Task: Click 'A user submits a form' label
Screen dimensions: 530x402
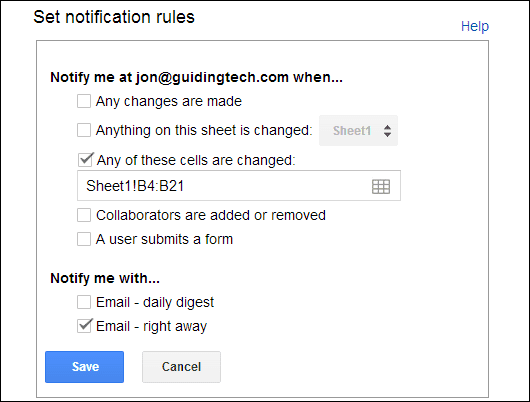Action: (x=165, y=239)
